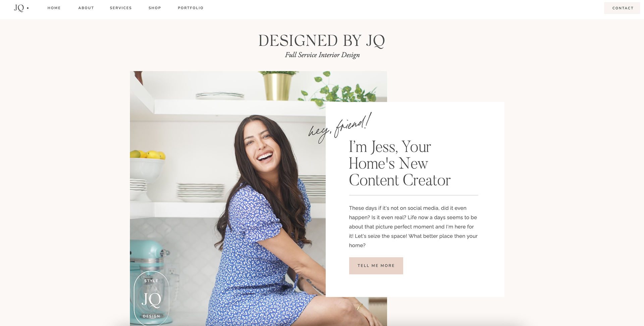Open the Home menu item

[54, 8]
